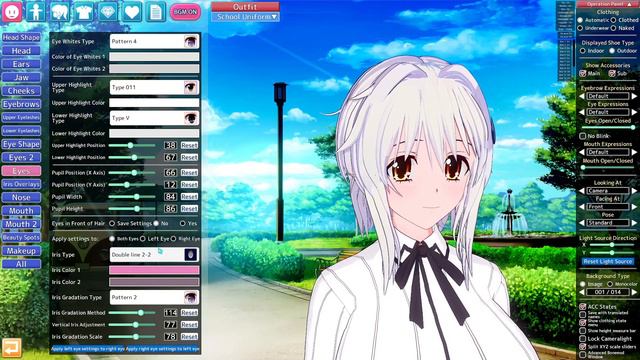The image size is (640, 360).
Task: Select Clothed clothing state
Action: 613,20
